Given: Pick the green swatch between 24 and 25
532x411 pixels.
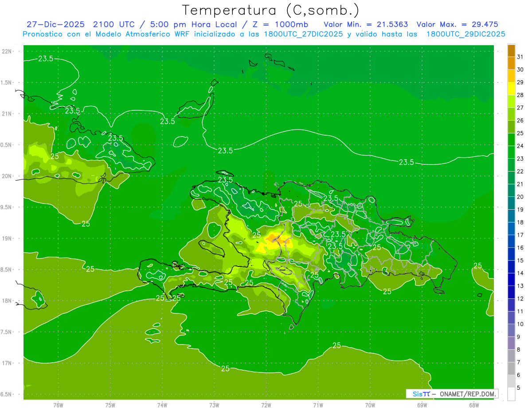Looking at the screenshot, I should (511, 139).
